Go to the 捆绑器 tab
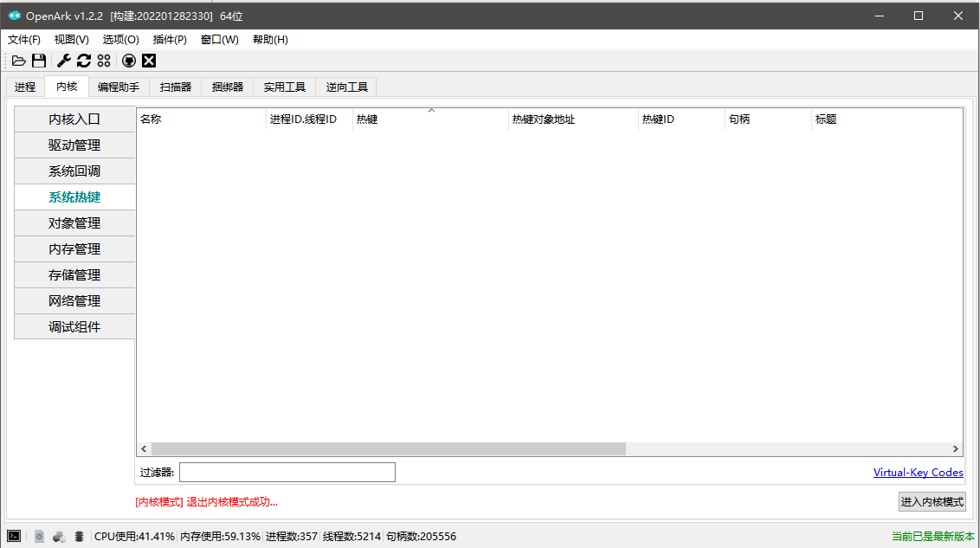Screen dimensions: 980x548 [228, 87]
